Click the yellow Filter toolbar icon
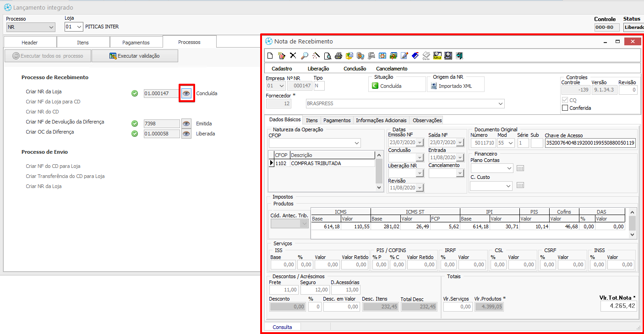This screenshot has width=644, height=334. [x=437, y=56]
